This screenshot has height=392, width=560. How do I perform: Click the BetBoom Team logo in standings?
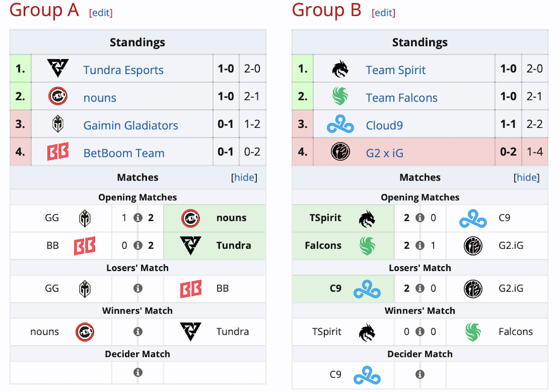[58, 152]
